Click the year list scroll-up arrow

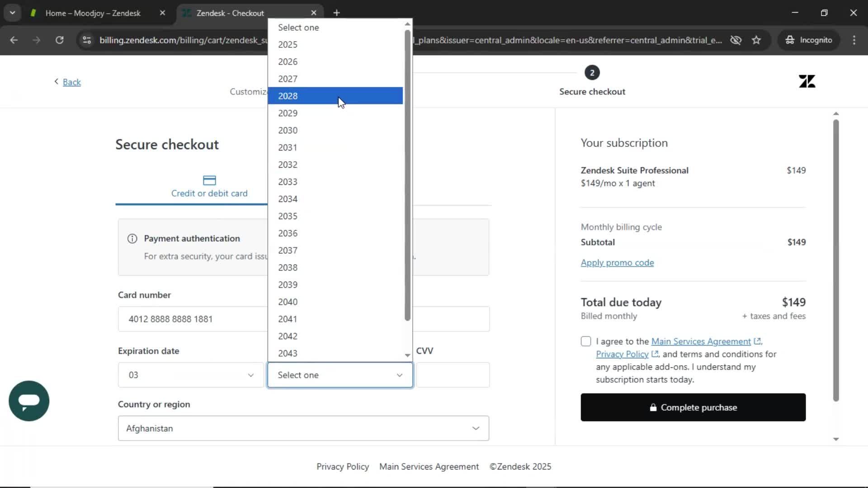tap(407, 24)
